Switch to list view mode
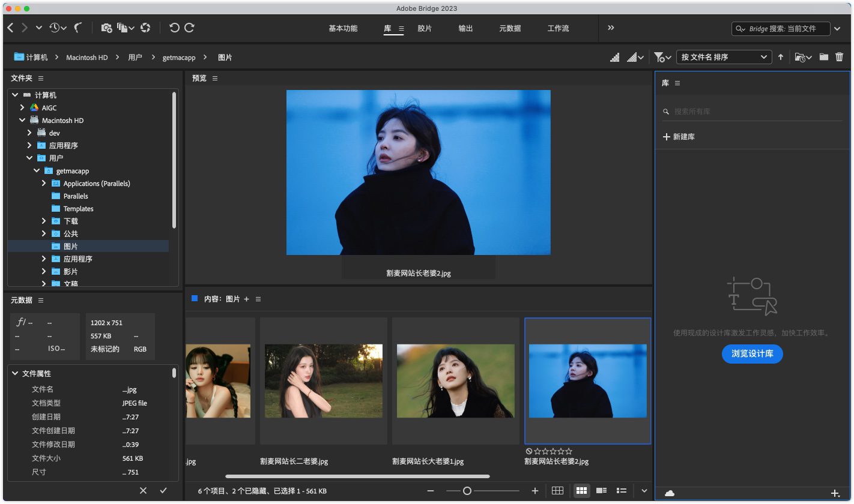The height and width of the screenshot is (504, 854). [x=622, y=491]
